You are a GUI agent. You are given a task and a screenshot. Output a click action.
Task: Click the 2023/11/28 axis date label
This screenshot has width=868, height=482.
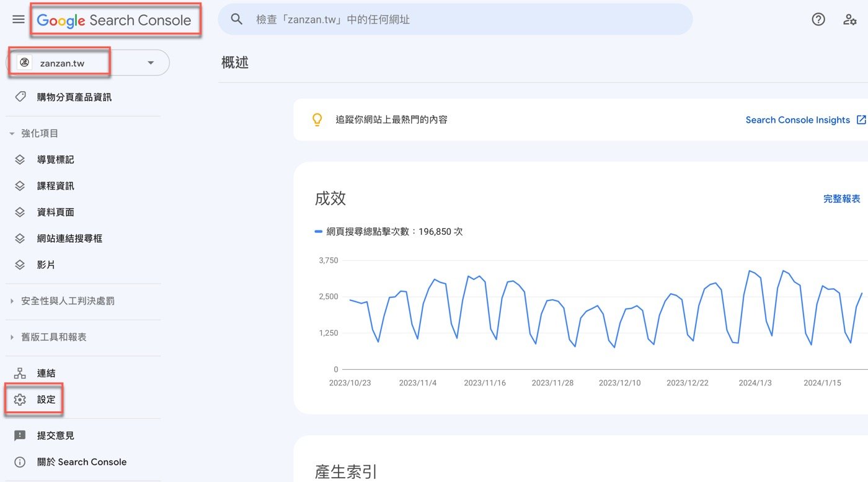pyautogui.click(x=552, y=383)
